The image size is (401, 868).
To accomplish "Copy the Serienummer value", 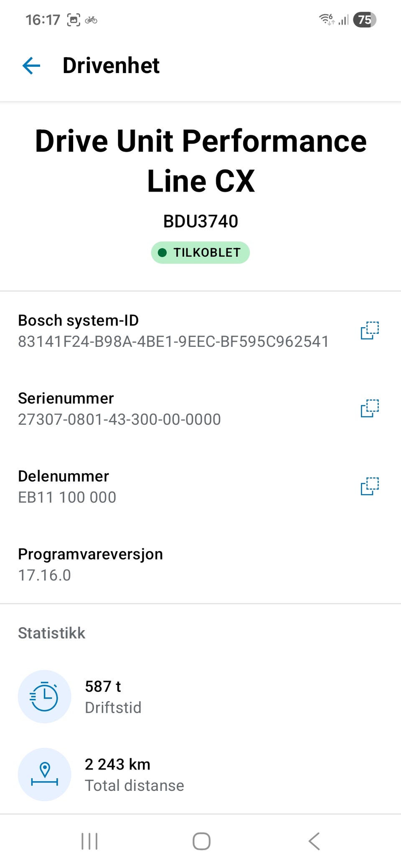I will [x=370, y=408].
